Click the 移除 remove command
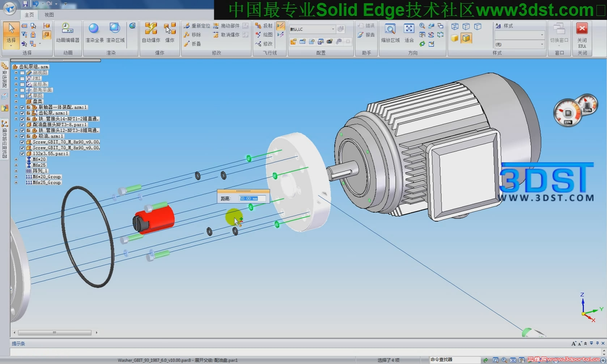Viewport: 607px width, 364px height. 192,35
